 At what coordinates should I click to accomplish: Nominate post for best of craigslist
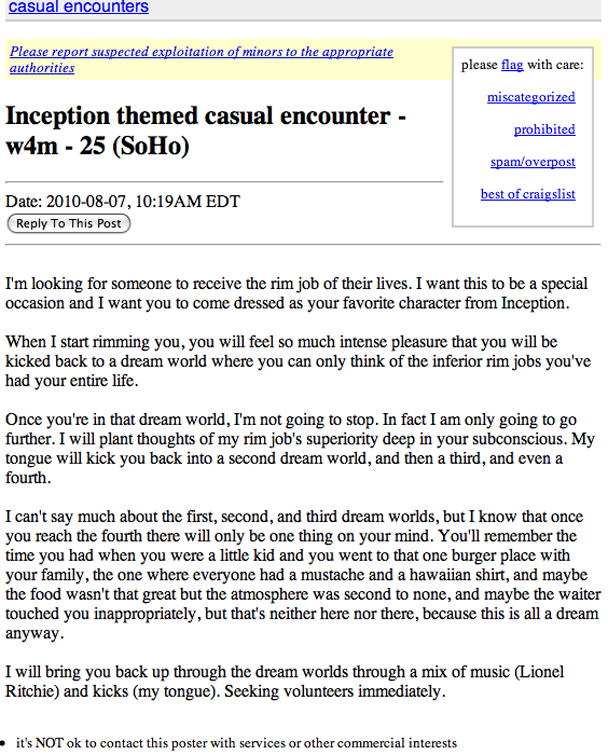point(527,194)
